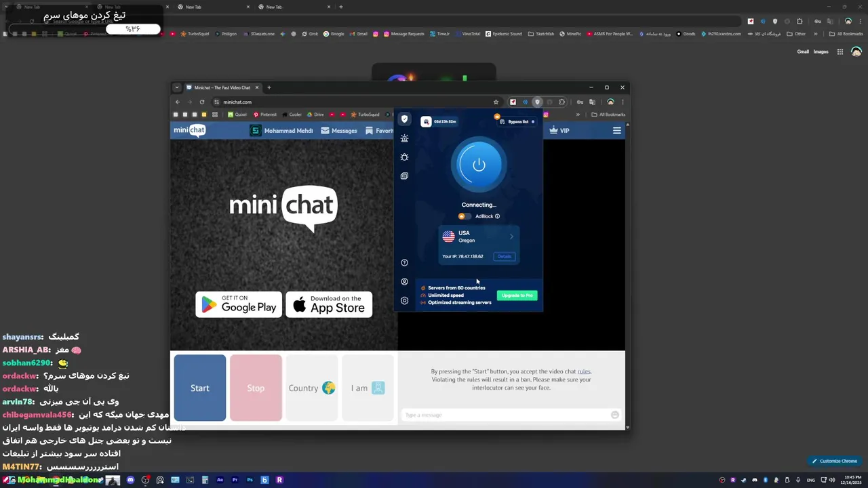Open VPN settings gear icon

click(404, 301)
